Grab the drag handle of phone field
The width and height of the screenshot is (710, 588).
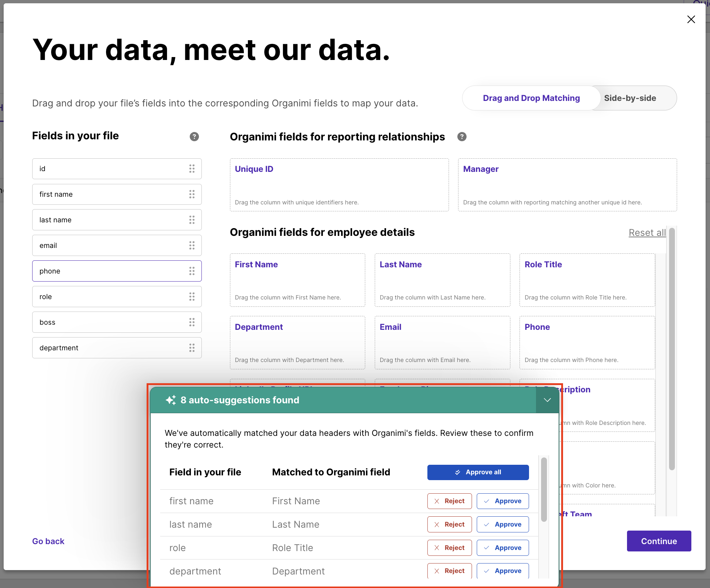click(192, 271)
